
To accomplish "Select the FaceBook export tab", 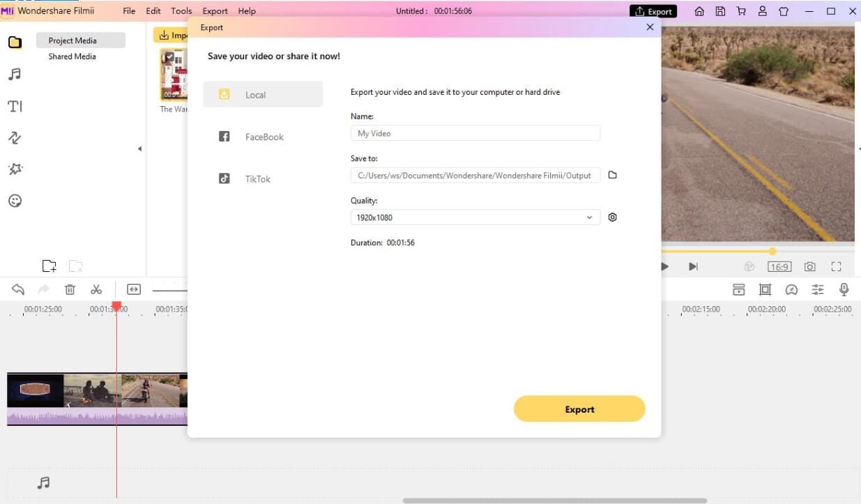I will [263, 137].
